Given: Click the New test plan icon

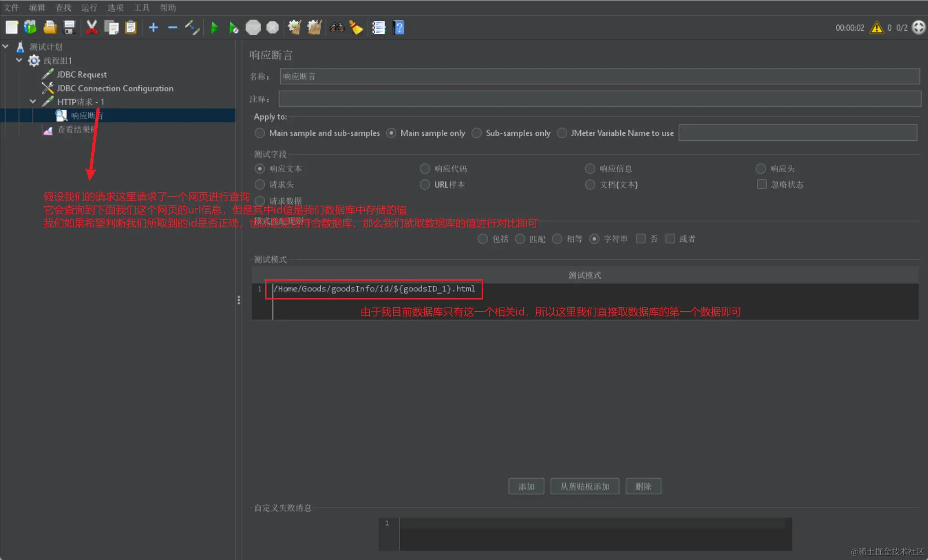Looking at the screenshot, I should click(x=11, y=28).
